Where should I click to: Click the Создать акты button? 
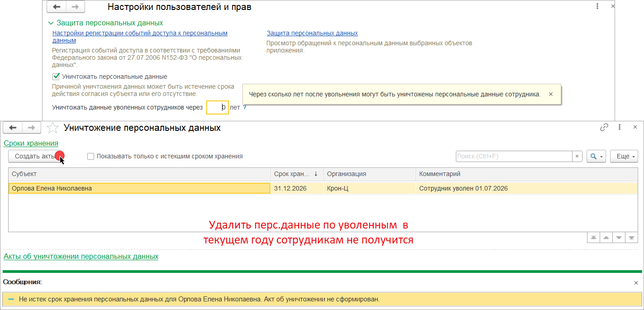coord(36,156)
